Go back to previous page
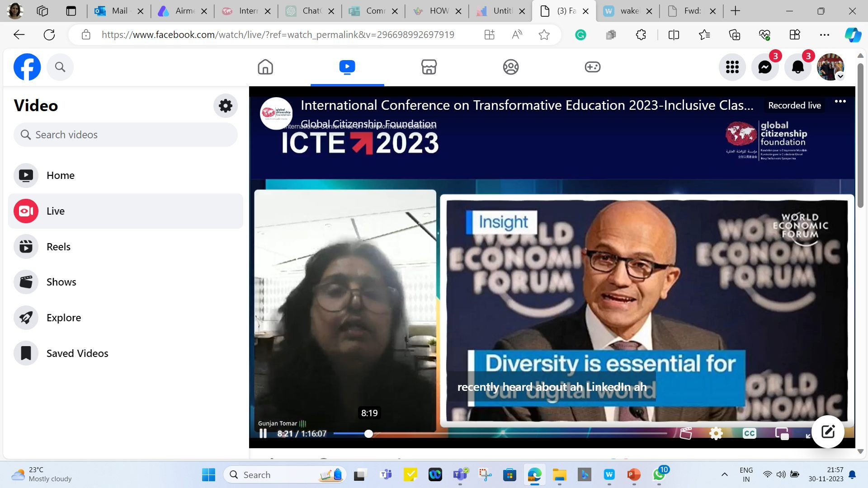The height and width of the screenshot is (488, 868). point(19,35)
